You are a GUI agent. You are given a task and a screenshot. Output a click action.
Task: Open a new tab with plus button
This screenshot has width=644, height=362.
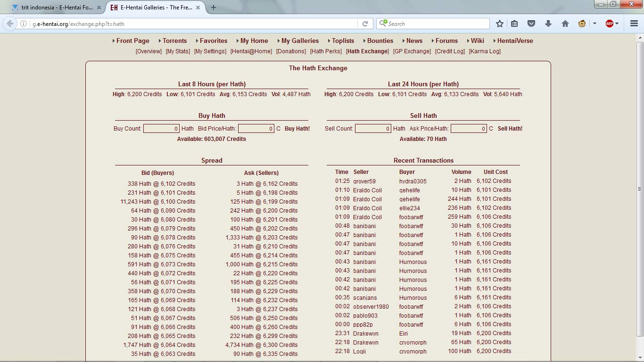(214, 8)
